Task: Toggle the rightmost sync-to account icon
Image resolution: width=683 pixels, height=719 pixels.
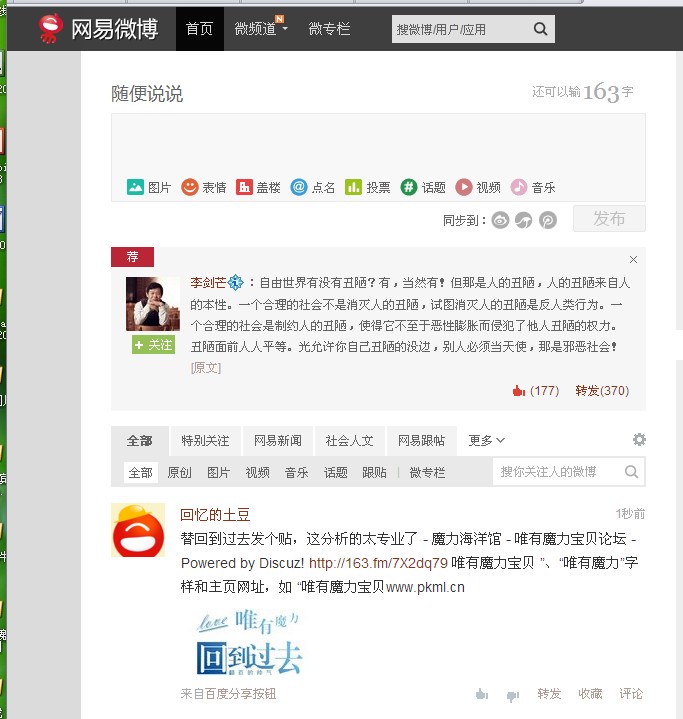Action: (x=548, y=220)
